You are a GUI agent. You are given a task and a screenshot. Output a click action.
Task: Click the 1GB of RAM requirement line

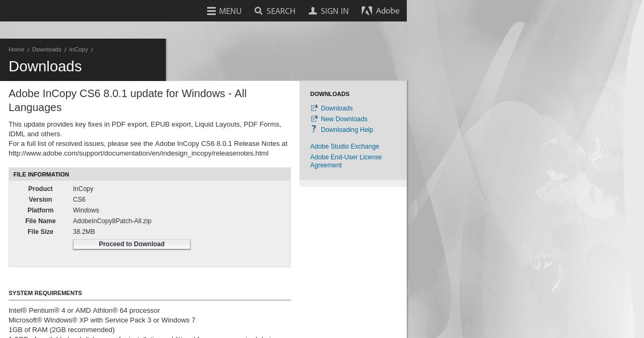[x=62, y=330]
